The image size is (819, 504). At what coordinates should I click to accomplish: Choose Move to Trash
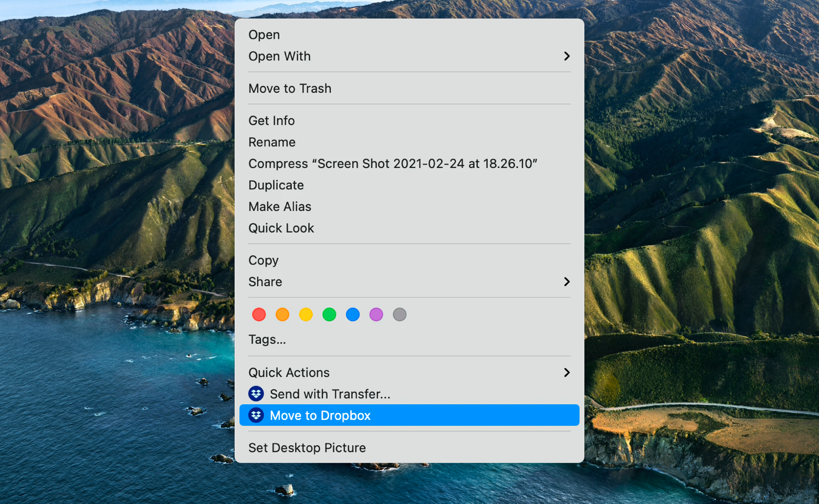[x=409, y=88]
